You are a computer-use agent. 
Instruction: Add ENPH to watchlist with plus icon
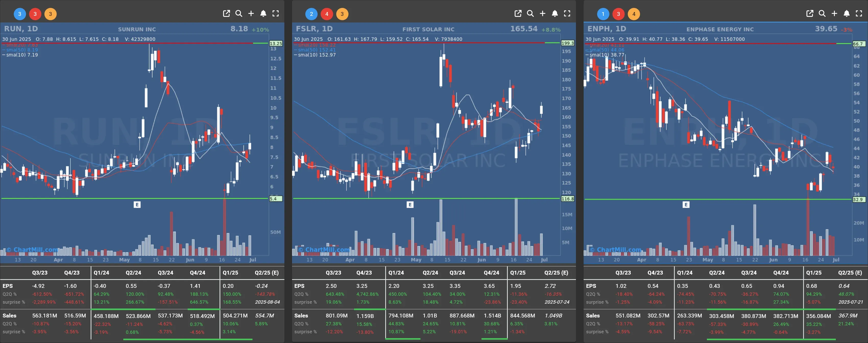pyautogui.click(x=834, y=14)
